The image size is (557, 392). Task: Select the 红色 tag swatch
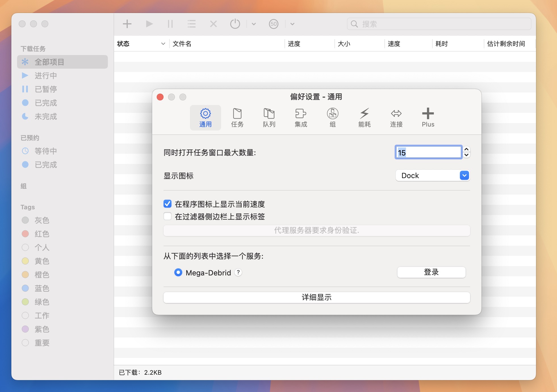[x=25, y=234]
